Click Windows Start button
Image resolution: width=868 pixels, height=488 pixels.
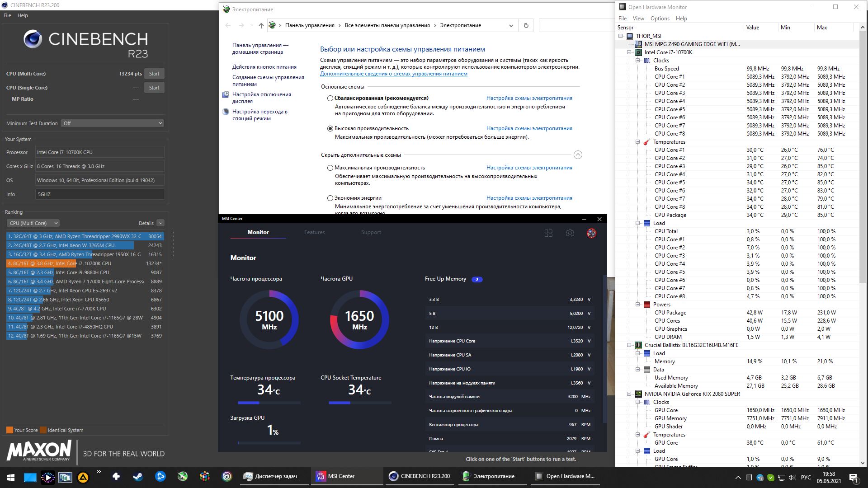pyautogui.click(x=11, y=477)
